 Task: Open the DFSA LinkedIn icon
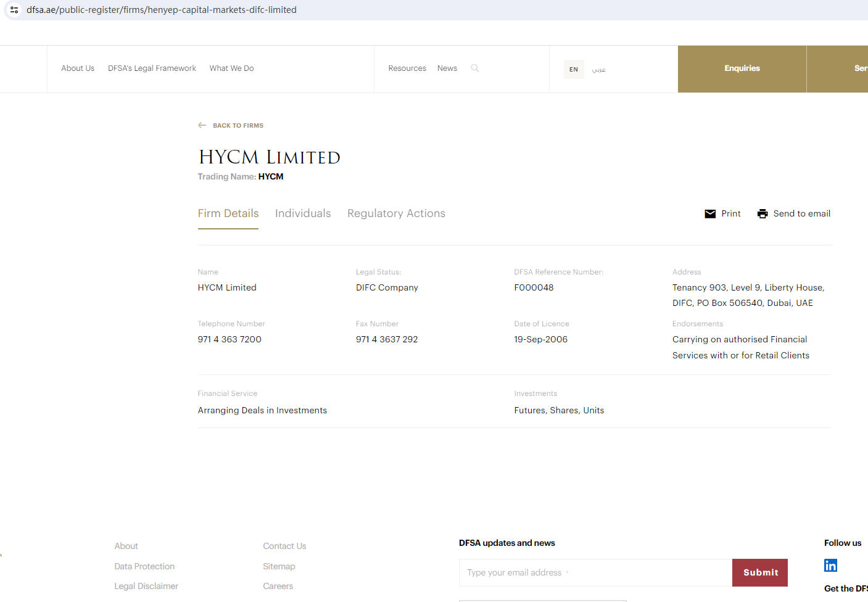[x=830, y=566]
